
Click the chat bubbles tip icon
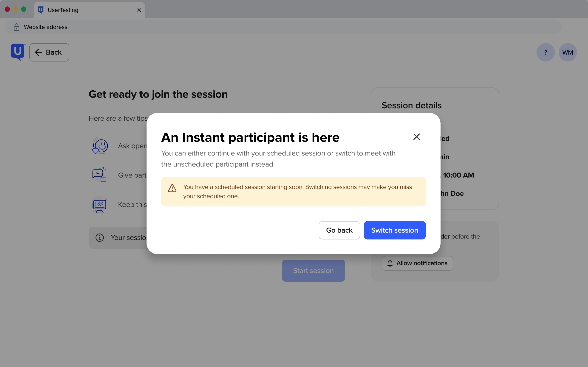[x=99, y=175]
